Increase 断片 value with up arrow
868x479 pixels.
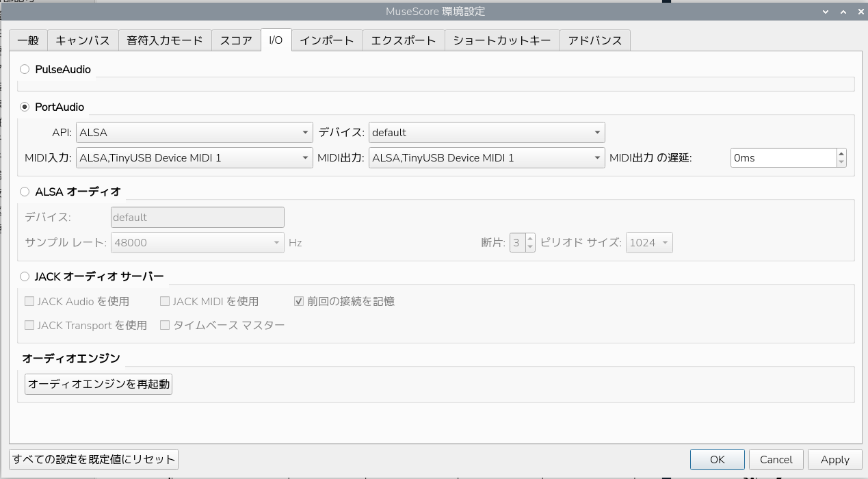click(530, 238)
